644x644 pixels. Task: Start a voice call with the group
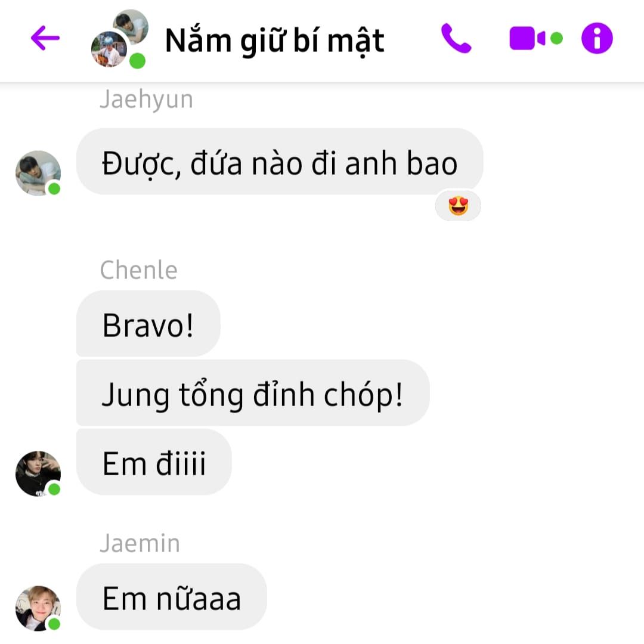tap(456, 38)
